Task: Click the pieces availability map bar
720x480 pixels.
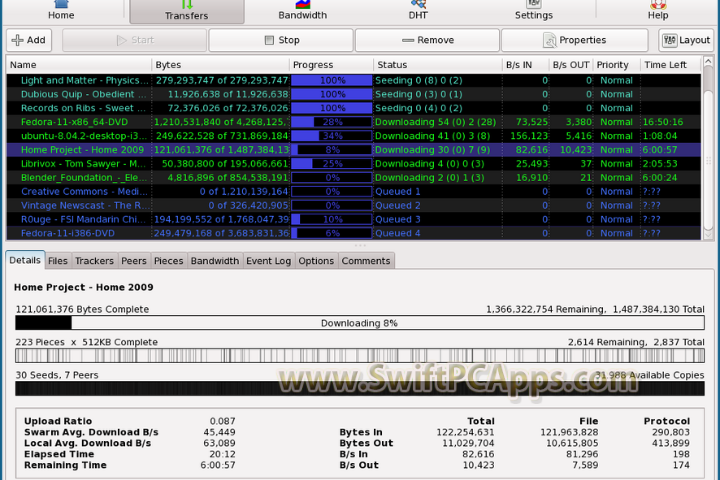Action: 360,356
